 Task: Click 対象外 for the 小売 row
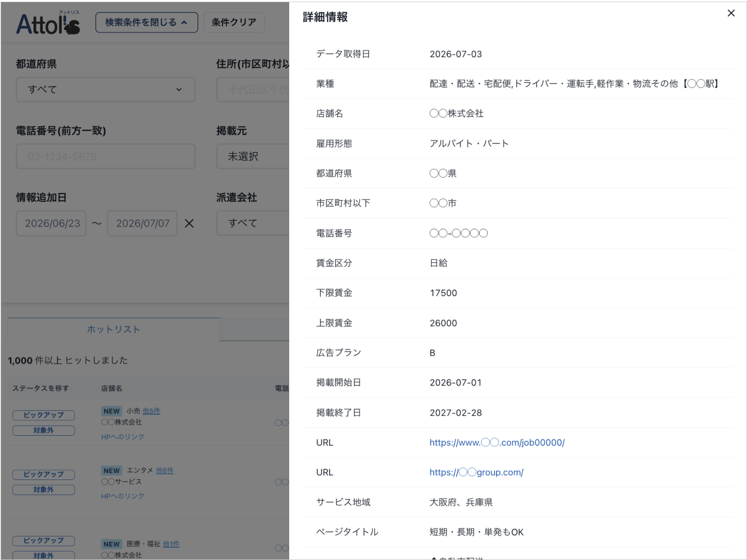pyautogui.click(x=43, y=430)
